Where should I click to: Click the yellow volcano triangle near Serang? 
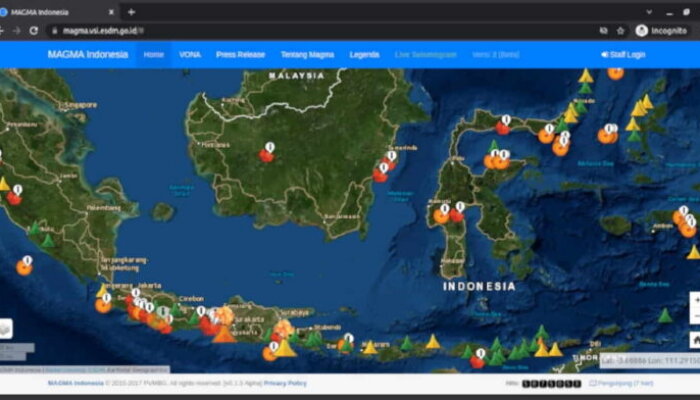tap(102, 291)
